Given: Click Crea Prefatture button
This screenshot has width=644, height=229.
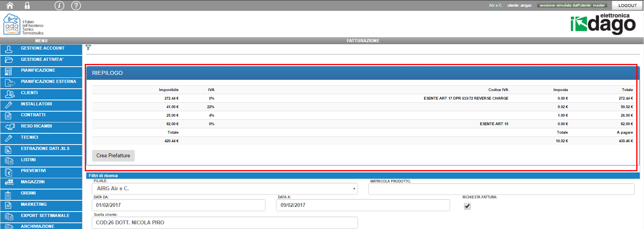Looking at the screenshot, I should [113, 156].
